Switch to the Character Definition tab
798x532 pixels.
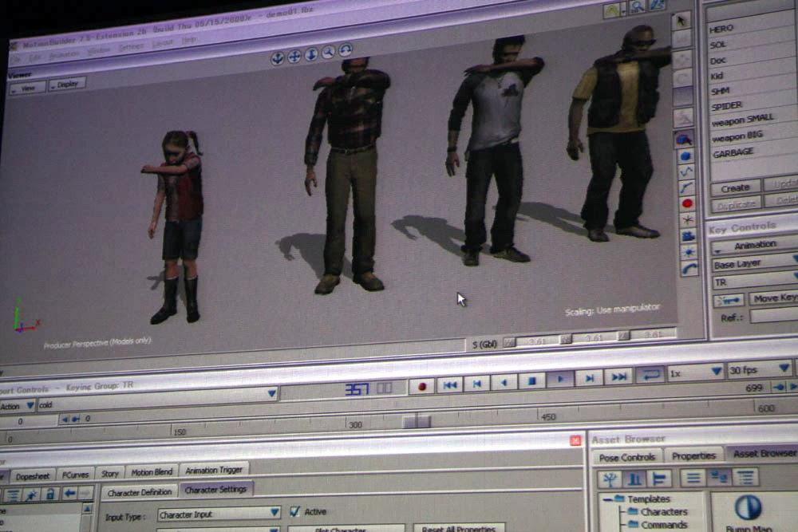point(144,491)
